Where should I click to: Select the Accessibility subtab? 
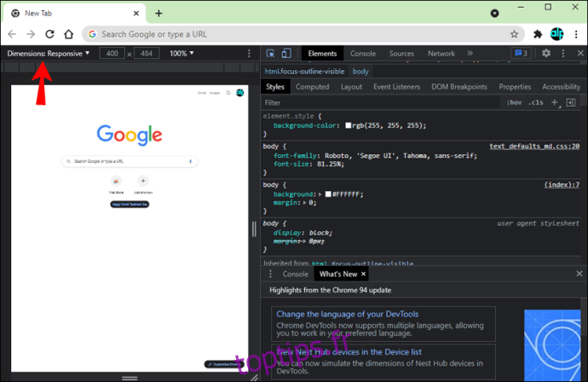561,87
